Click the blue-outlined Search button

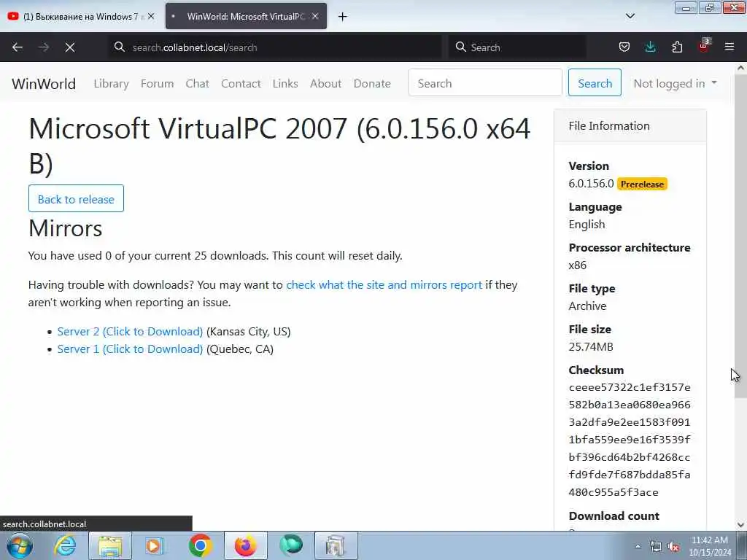[x=595, y=82]
